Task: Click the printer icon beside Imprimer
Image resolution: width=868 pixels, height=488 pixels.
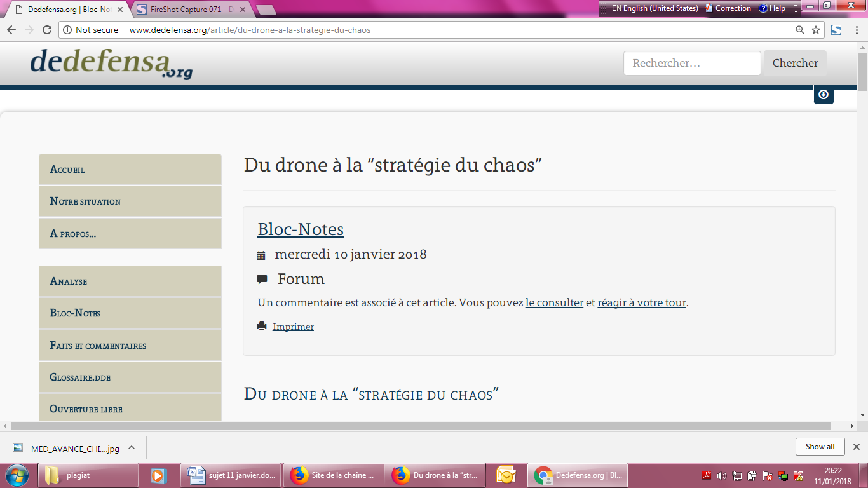Action: point(261,326)
